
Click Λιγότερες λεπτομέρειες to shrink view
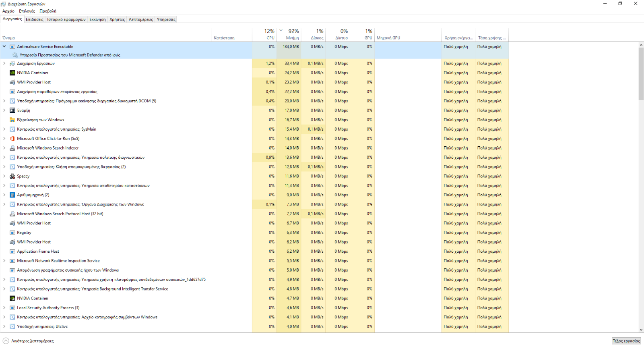(29, 341)
